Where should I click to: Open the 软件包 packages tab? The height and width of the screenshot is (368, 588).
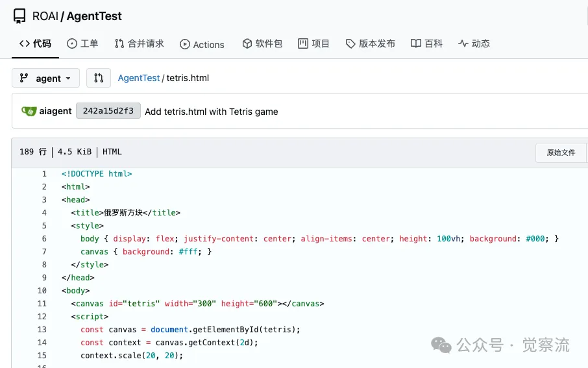262,43
